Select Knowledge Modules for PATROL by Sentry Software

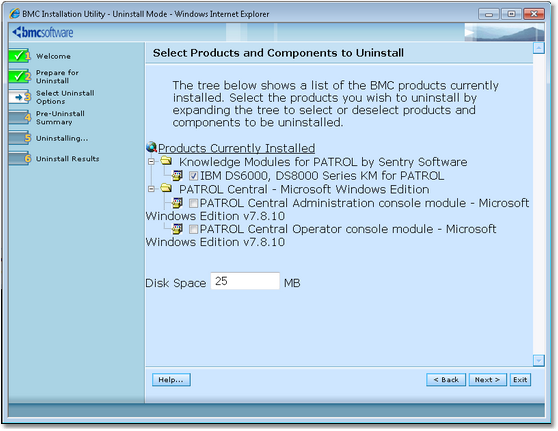(323, 162)
